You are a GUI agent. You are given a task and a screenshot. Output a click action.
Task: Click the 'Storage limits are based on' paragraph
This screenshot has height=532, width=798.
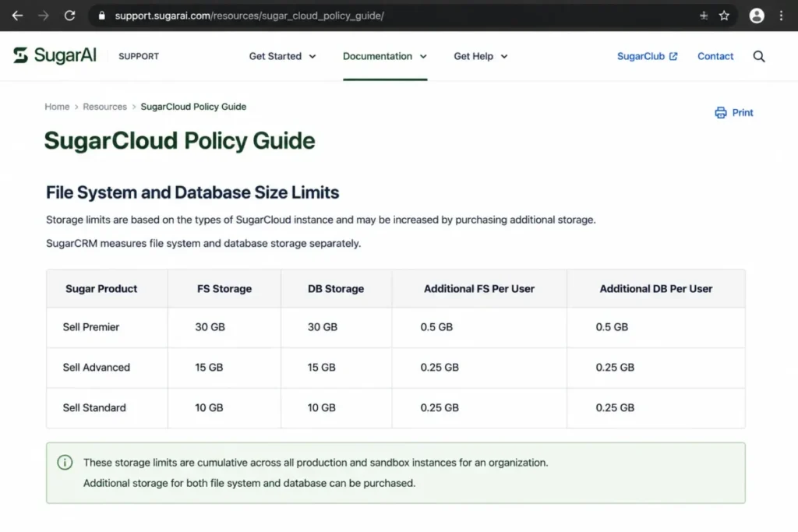pyautogui.click(x=320, y=220)
